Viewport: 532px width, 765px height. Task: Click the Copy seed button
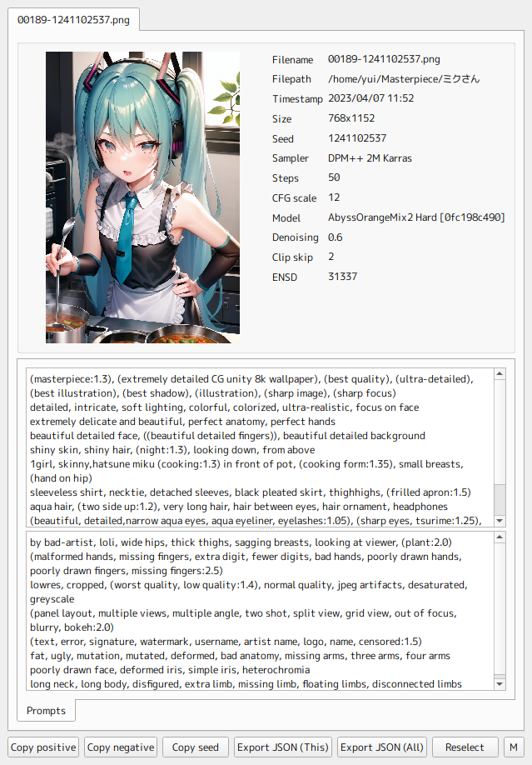tap(195, 747)
